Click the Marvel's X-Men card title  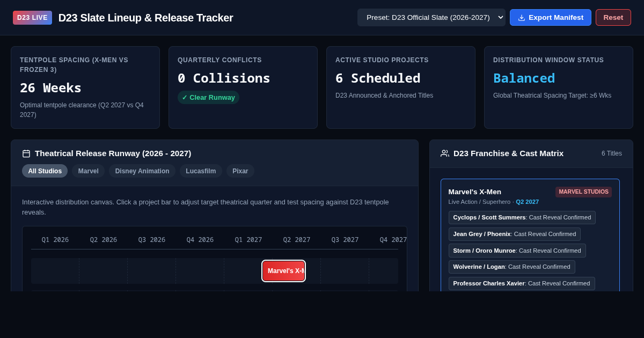pyautogui.click(x=475, y=192)
